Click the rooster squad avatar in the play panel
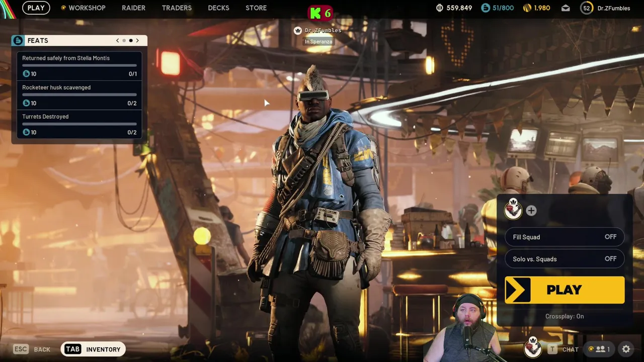This screenshot has height=362, width=644. pyautogui.click(x=513, y=209)
